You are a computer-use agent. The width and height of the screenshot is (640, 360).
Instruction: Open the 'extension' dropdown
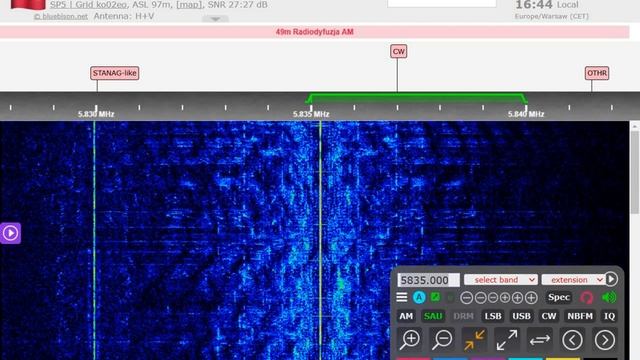pos(573,280)
